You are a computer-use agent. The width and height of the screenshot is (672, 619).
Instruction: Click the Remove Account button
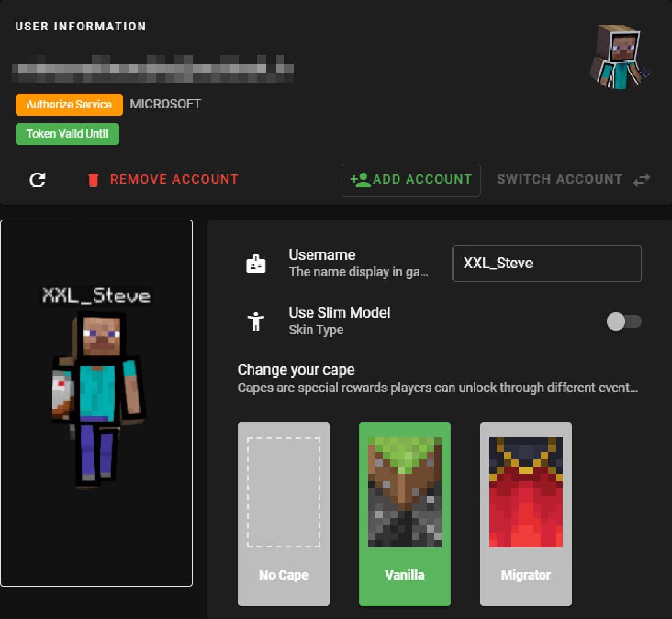(174, 179)
